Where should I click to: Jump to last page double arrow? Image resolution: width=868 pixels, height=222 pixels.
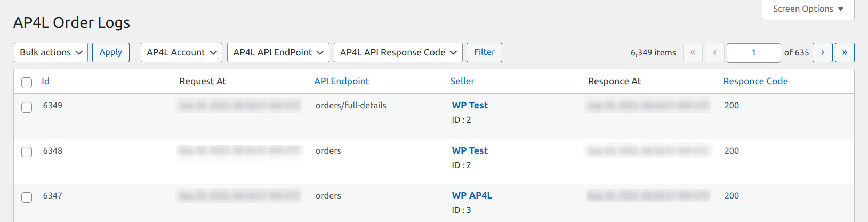point(845,52)
